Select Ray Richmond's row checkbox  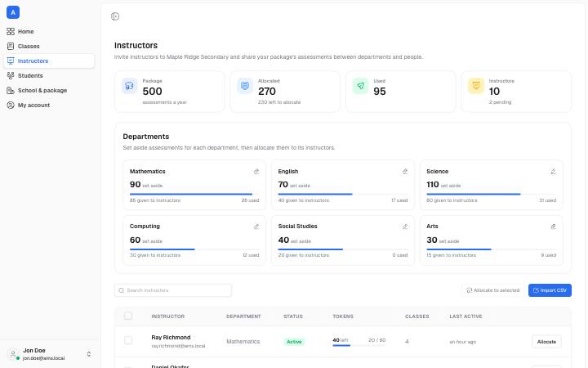128,340
